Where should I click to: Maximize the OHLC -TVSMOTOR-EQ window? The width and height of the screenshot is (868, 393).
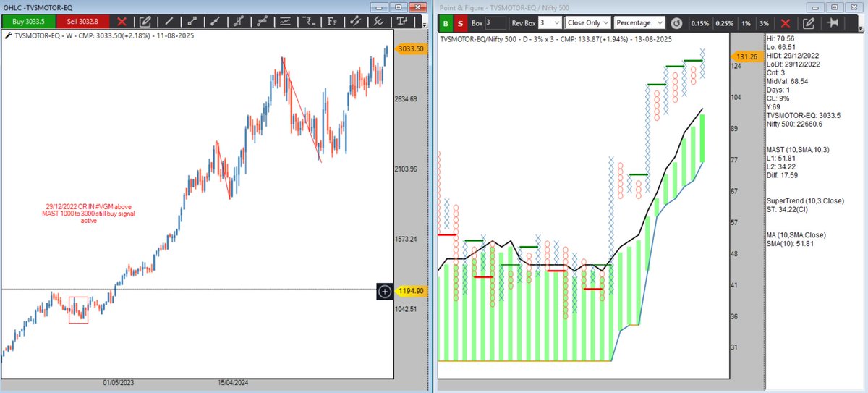pyautogui.click(x=399, y=7)
